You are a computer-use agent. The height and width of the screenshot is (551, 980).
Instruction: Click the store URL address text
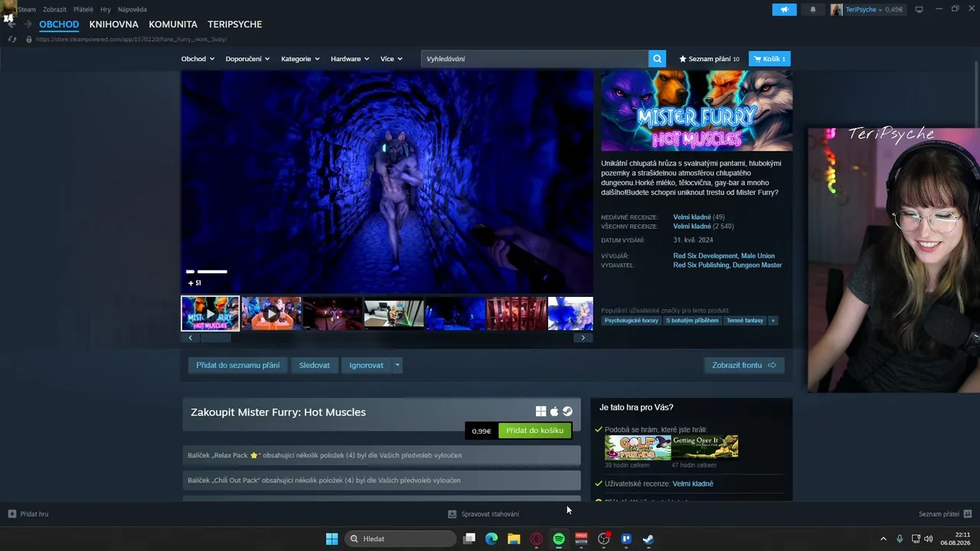point(131,39)
